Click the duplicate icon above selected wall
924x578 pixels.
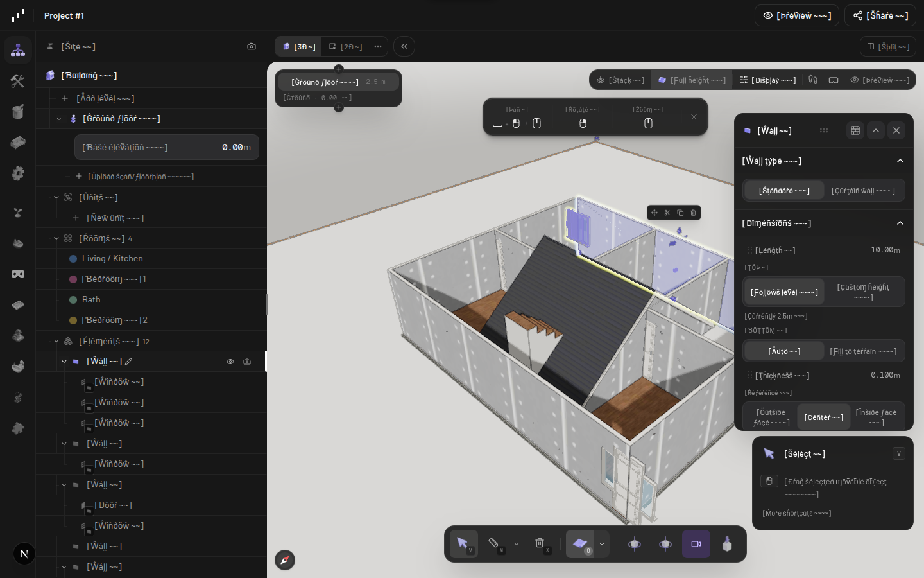(680, 213)
